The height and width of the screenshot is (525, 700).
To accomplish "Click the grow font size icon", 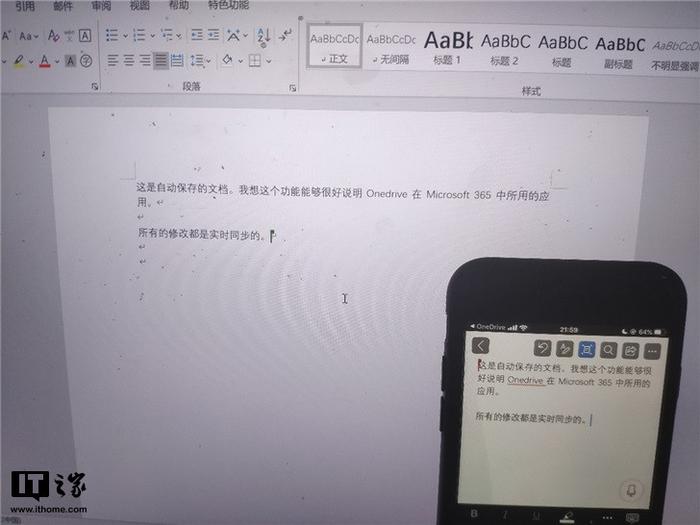I will tap(6, 35).
